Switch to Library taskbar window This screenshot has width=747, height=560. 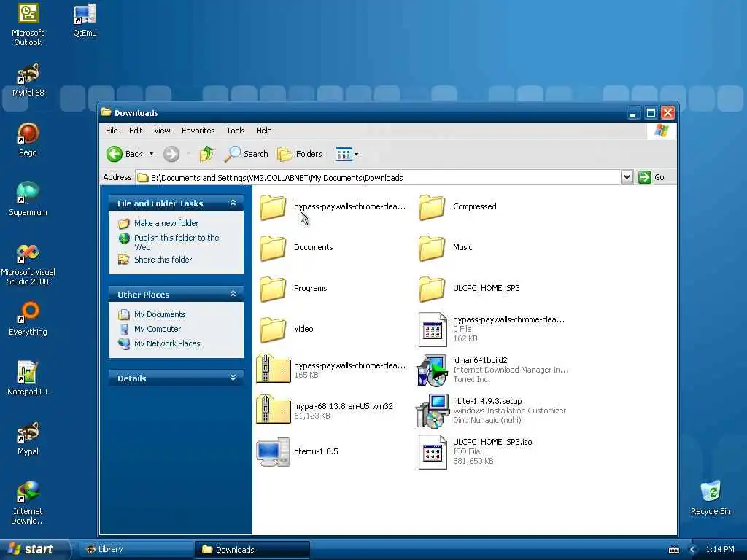[135, 550]
